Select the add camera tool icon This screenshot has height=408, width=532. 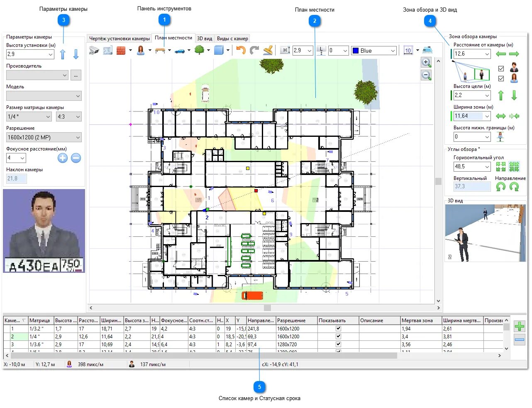[94, 51]
